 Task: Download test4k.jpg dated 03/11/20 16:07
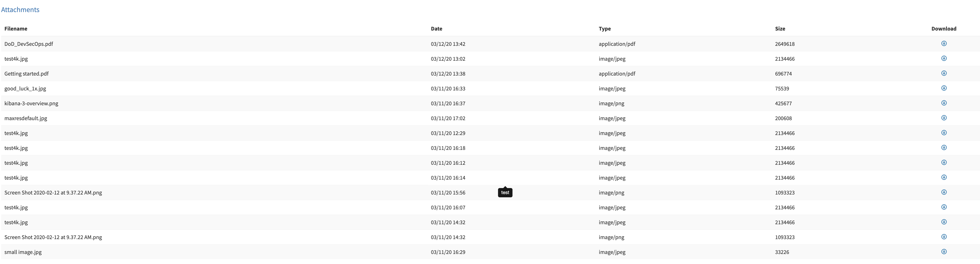pyautogui.click(x=944, y=207)
